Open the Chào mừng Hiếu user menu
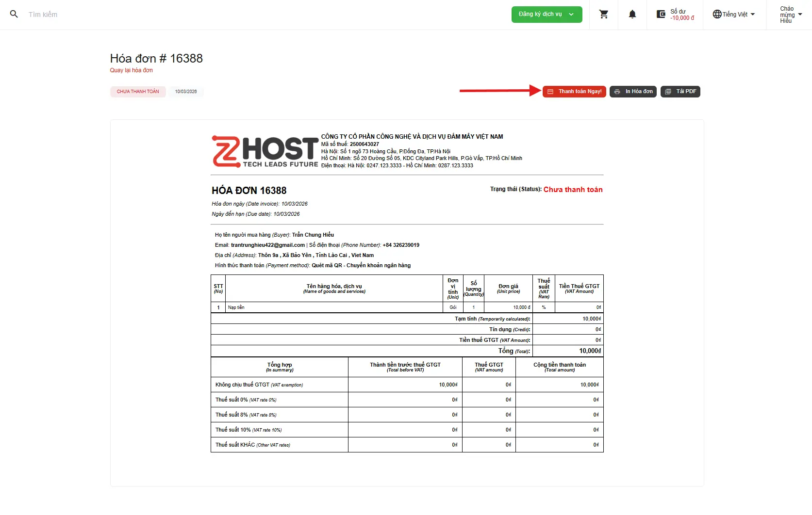Screen dimensions: 812x515 791,15
